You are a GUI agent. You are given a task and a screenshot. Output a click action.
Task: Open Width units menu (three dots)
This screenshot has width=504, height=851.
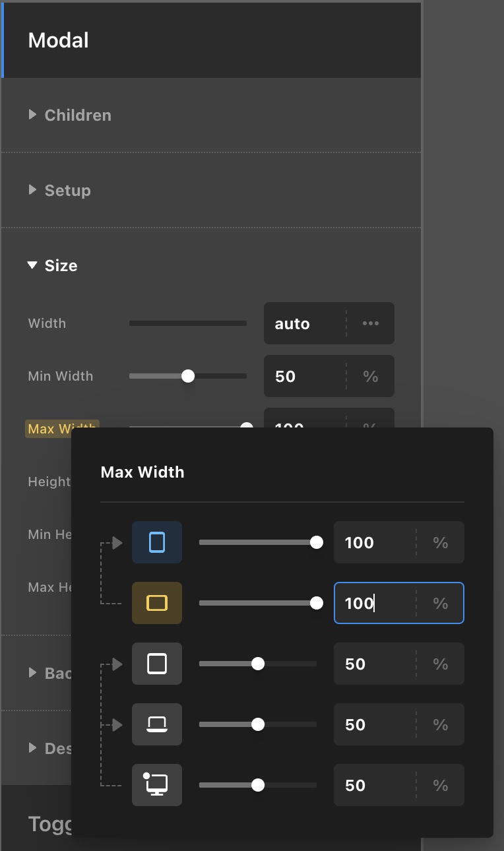coord(371,323)
